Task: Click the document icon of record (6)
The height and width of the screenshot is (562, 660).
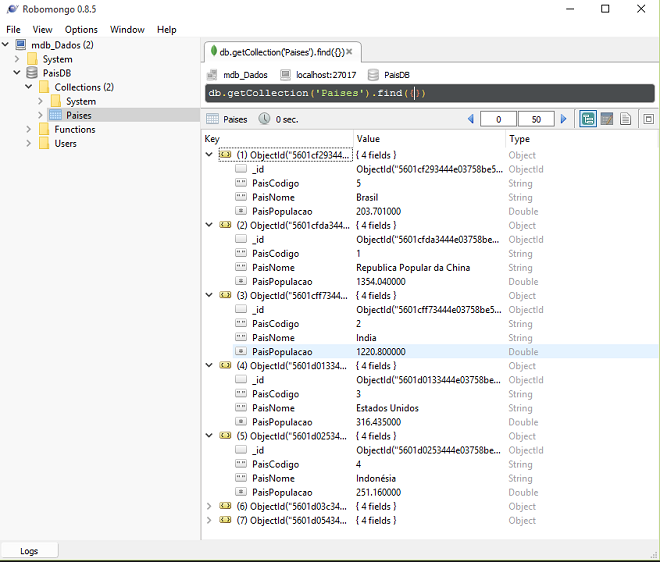Action: [225, 506]
